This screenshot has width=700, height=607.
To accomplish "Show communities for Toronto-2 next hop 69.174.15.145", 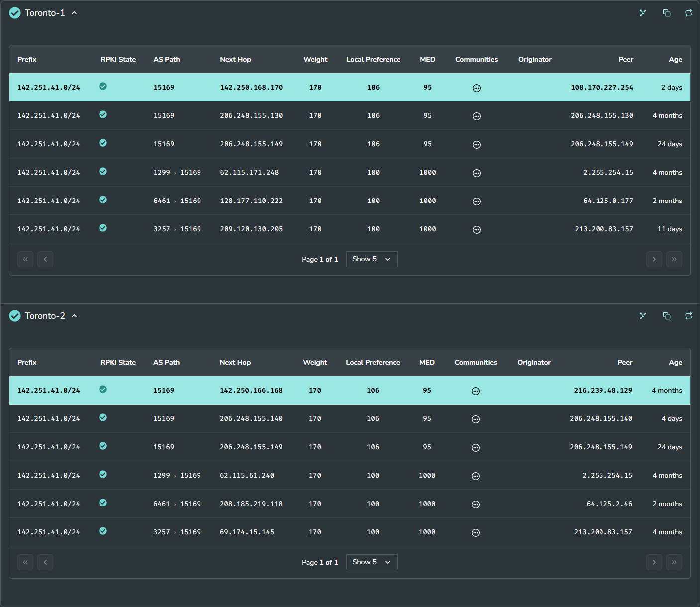I will [x=476, y=533].
